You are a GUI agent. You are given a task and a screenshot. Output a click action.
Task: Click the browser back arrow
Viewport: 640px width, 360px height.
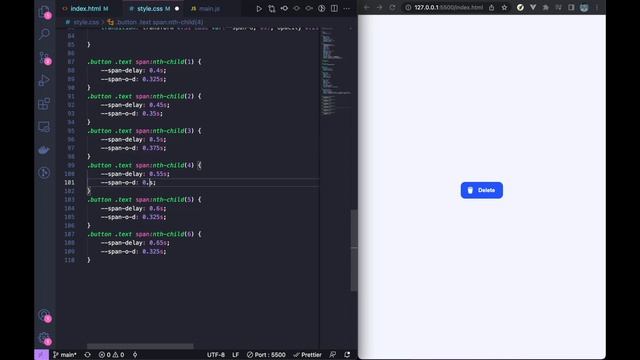(x=367, y=7)
